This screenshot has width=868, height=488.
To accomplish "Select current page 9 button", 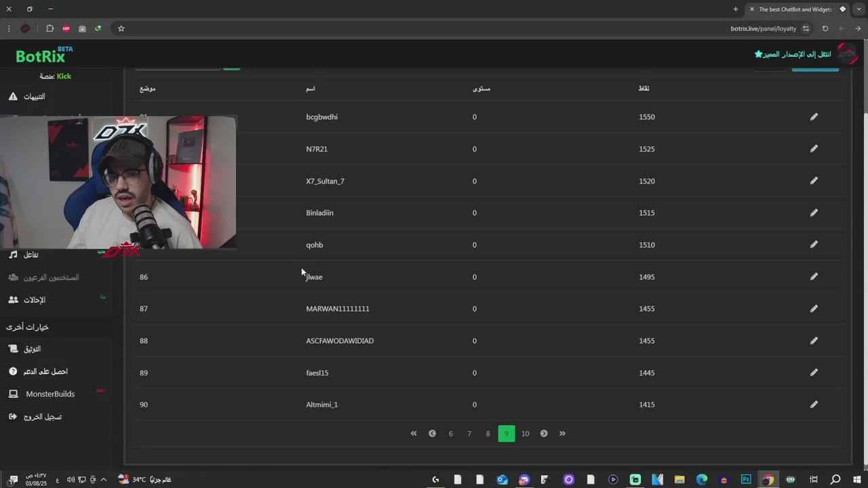I will tap(507, 434).
